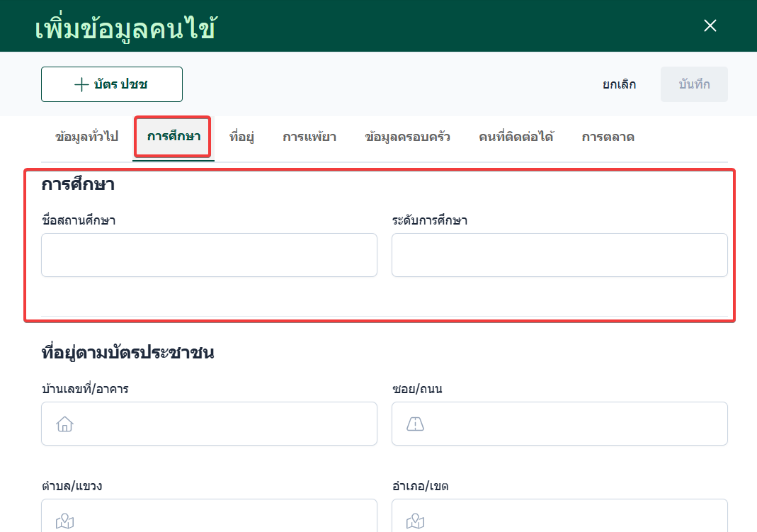Click the บันทึก save button
The width and height of the screenshot is (757, 532).
(694, 84)
